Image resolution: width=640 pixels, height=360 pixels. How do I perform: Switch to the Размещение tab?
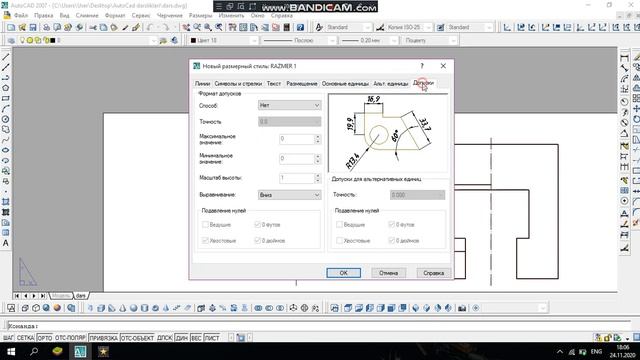(x=302, y=83)
